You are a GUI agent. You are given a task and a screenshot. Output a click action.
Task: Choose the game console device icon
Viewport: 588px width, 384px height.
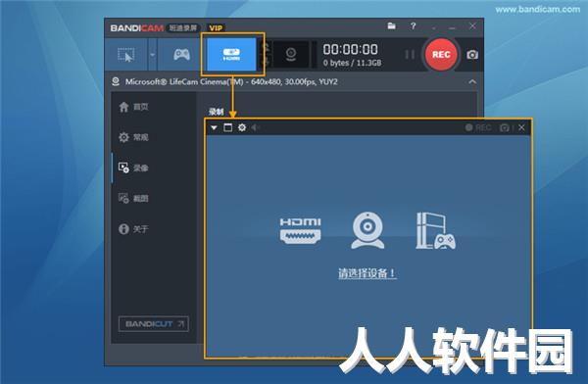435,230
